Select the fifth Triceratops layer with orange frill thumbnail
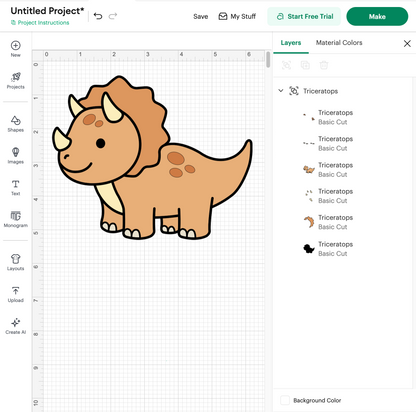This screenshot has width=416, height=412. coord(343,222)
